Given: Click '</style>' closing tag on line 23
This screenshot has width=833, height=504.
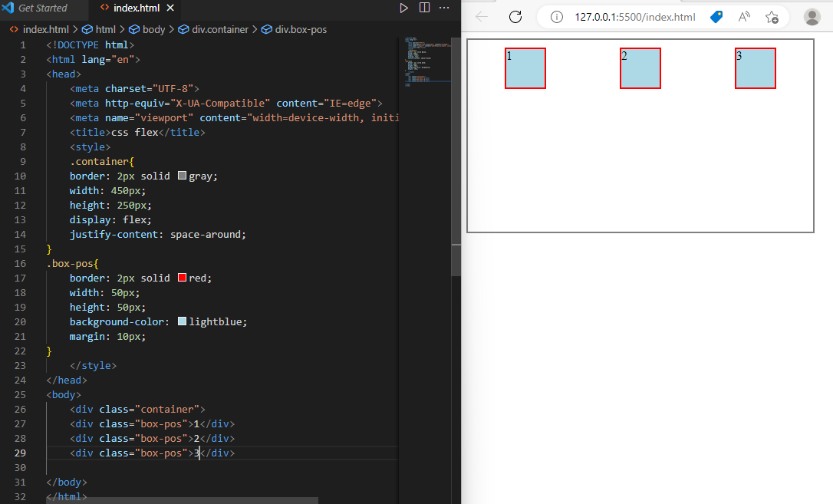Looking at the screenshot, I should [x=93, y=365].
